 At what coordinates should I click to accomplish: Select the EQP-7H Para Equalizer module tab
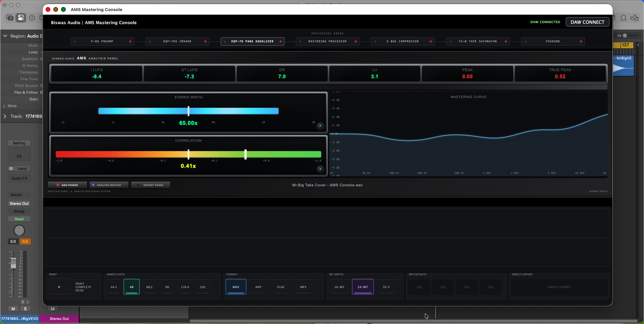(x=253, y=42)
